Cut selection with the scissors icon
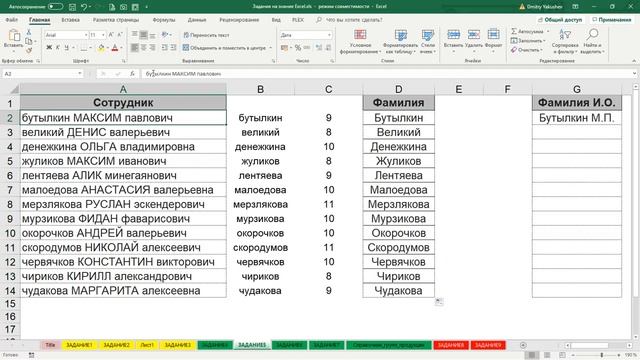This screenshot has height=360, width=640. (x=29, y=32)
